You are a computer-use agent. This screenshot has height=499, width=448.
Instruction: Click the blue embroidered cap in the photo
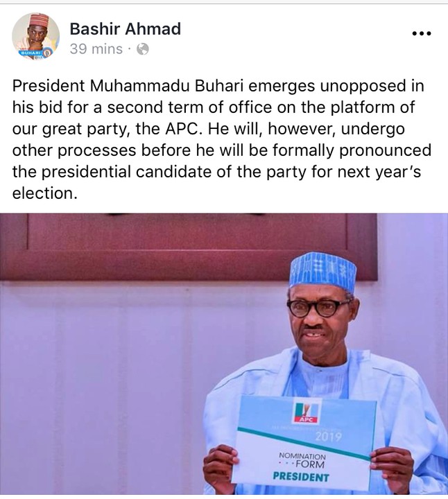tap(323, 271)
